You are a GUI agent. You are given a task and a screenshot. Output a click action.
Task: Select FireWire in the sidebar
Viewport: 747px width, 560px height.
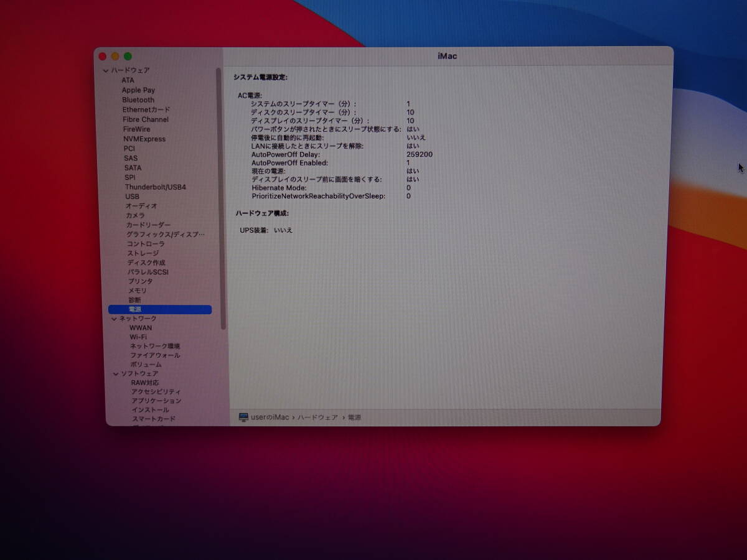click(x=136, y=129)
